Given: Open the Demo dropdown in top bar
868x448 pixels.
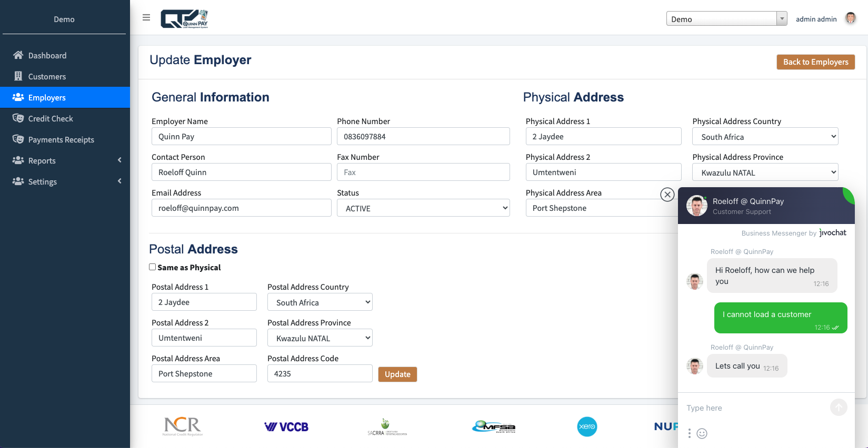Looking at the screenshot, I should click(727, 18).
